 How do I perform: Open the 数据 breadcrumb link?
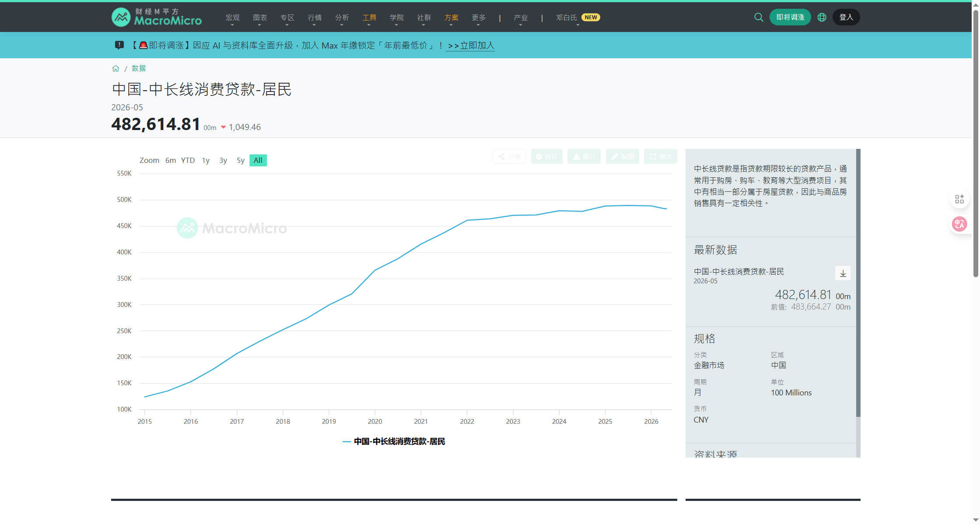(x=139, y=68)
